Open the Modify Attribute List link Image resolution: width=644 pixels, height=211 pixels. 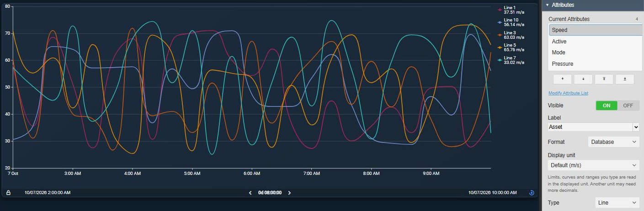point(568,93)
